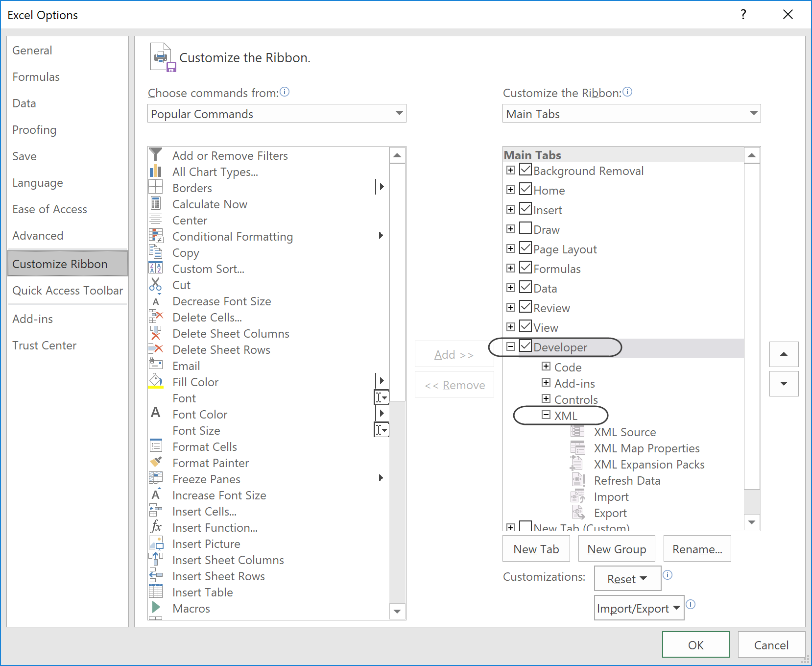
Task: Open the Trust Center category
Action: coord(68,345)
